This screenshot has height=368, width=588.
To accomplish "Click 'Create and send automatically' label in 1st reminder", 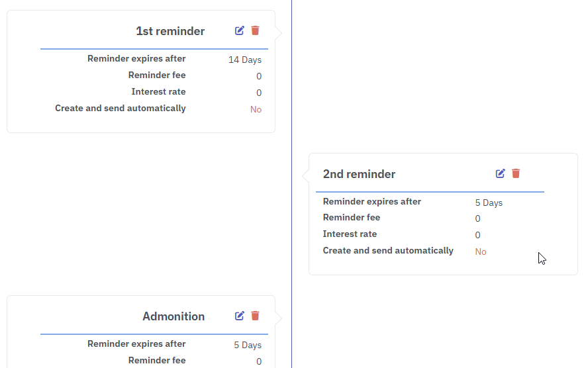I will 121,109.
